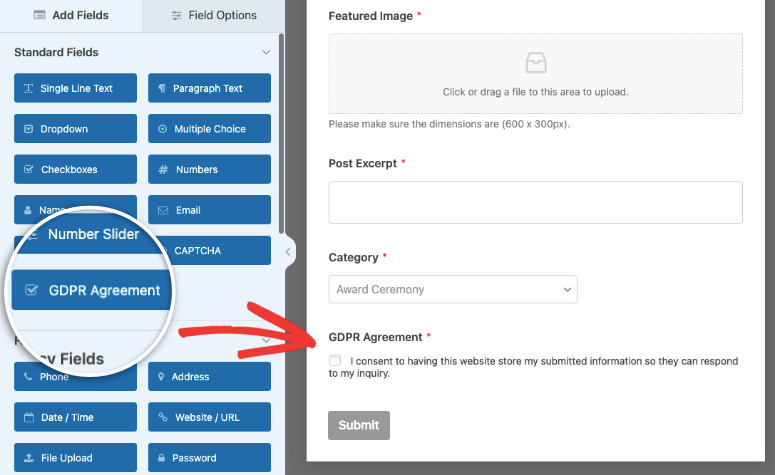Add a Password field

(x=209, y=458)
